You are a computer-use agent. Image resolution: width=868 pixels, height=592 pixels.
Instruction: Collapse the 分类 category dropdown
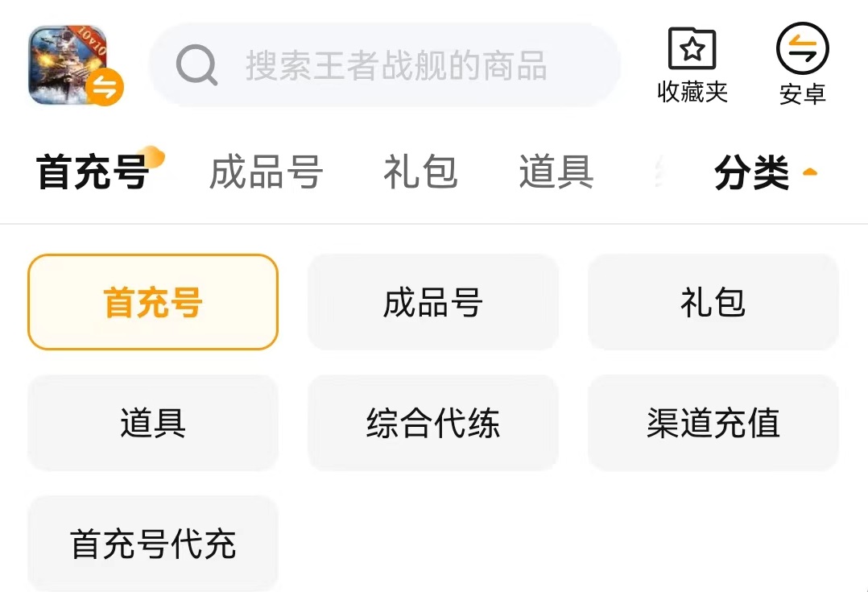coord(752,172)
